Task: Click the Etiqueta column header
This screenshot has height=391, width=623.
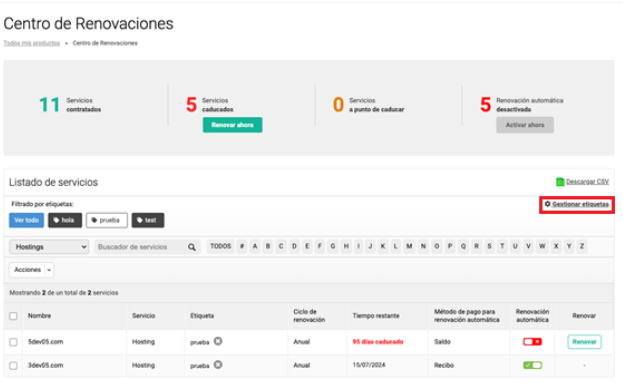Action: coord(202,316)
